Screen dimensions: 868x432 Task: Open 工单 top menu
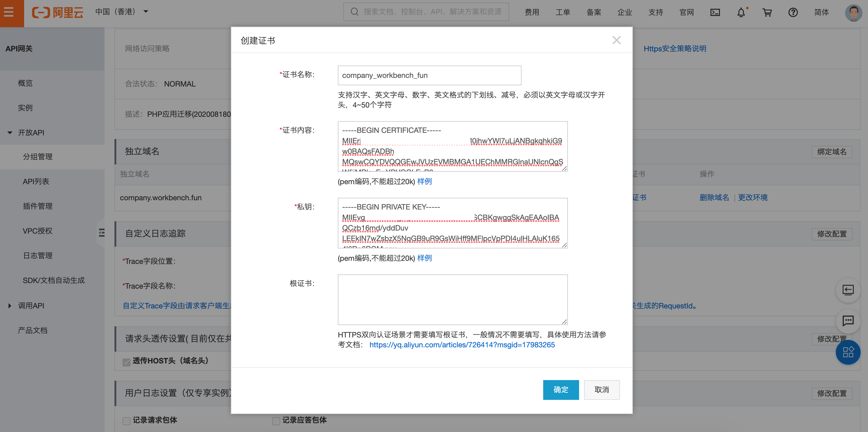pos(563,12)
